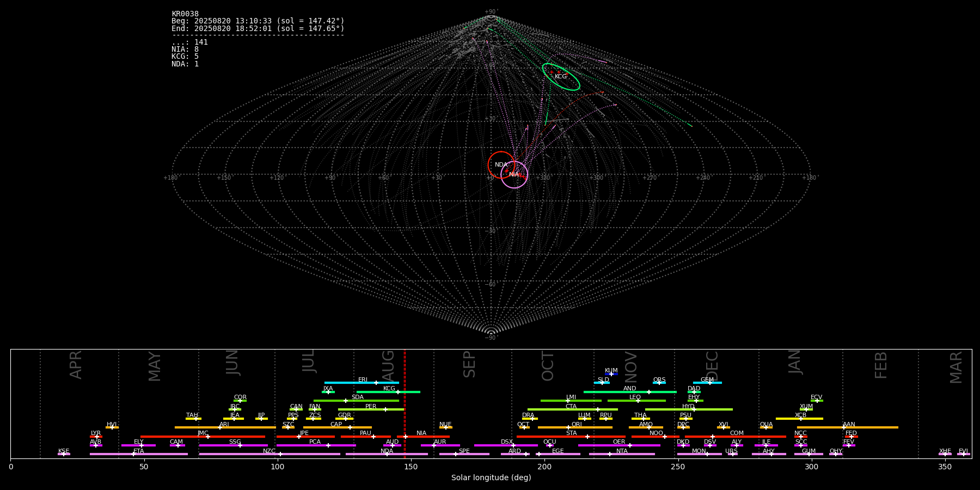Click the pink NIA radiant circle on the sky map
The width and height of the screenshot is (980, 490).
pyautogui.click(x=514, y=175)
